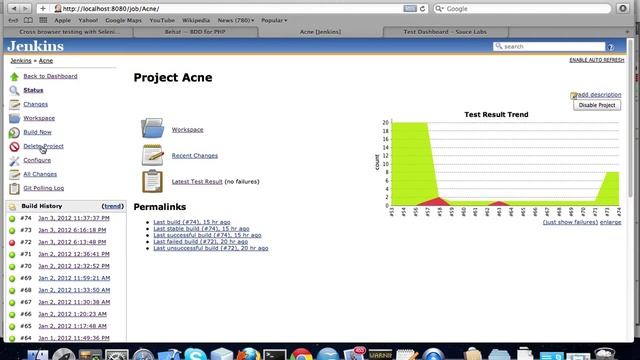Open the News (780) bookmarks dropdown
The width and height of the screenshot is (640, 360).
[236, 20]
